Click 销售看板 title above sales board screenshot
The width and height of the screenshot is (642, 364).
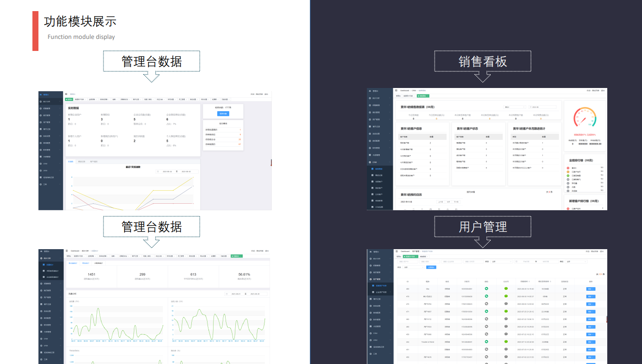pos(483,62)
